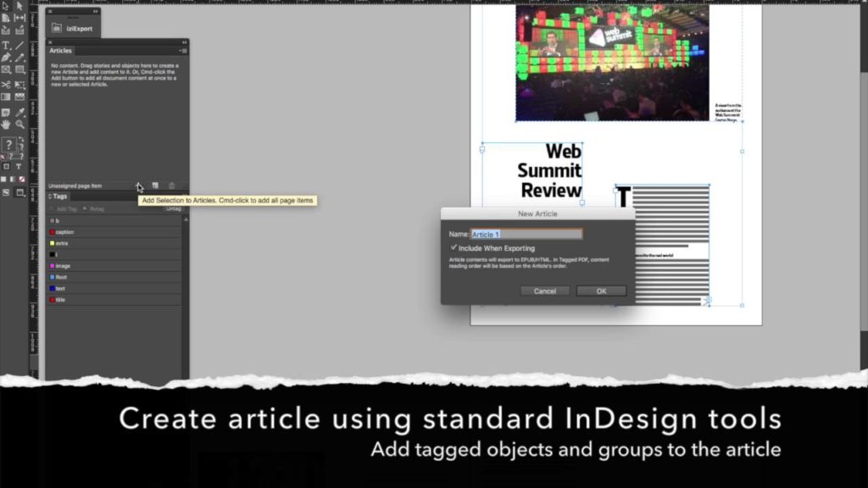Collapse the Tags panel with its disclosure arrows
This screenshot has height=488, width=868.
coord(49,196)
